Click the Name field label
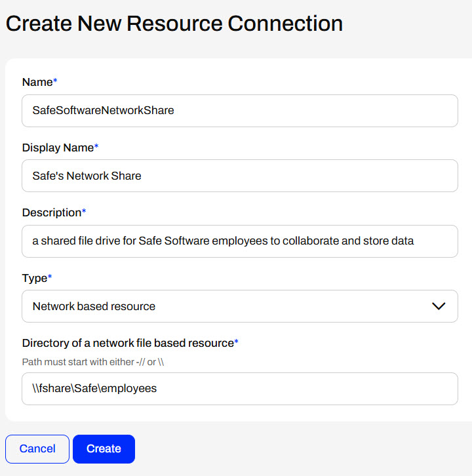Image resolution: width=472 pixels, height=476 pixels. tap(37, 83)
